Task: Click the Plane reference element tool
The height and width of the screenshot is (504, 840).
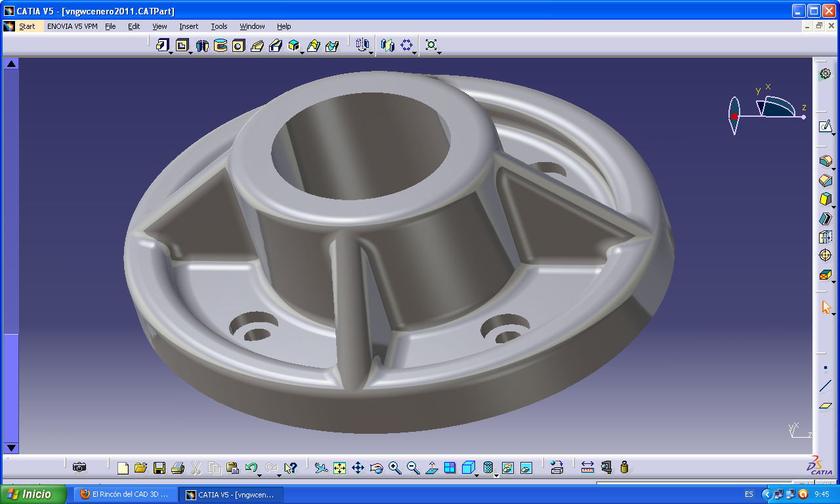Action: pos(826,406)
